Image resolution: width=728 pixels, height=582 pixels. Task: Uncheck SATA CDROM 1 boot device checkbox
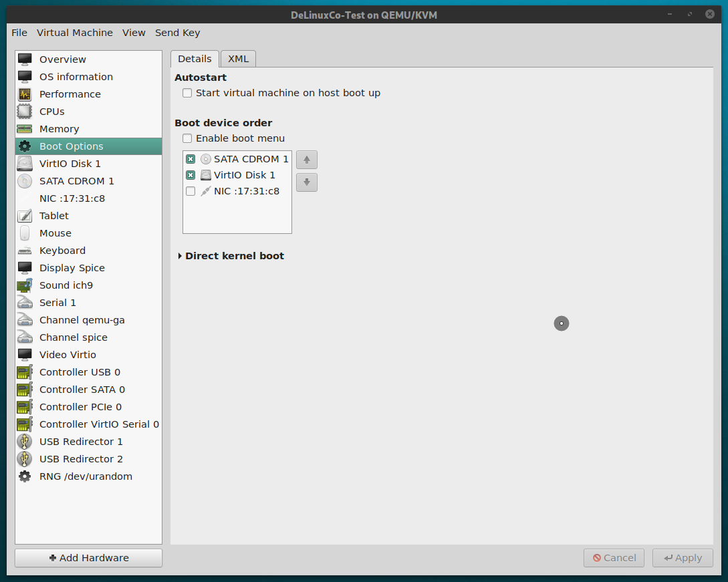(x=191, y=159)
